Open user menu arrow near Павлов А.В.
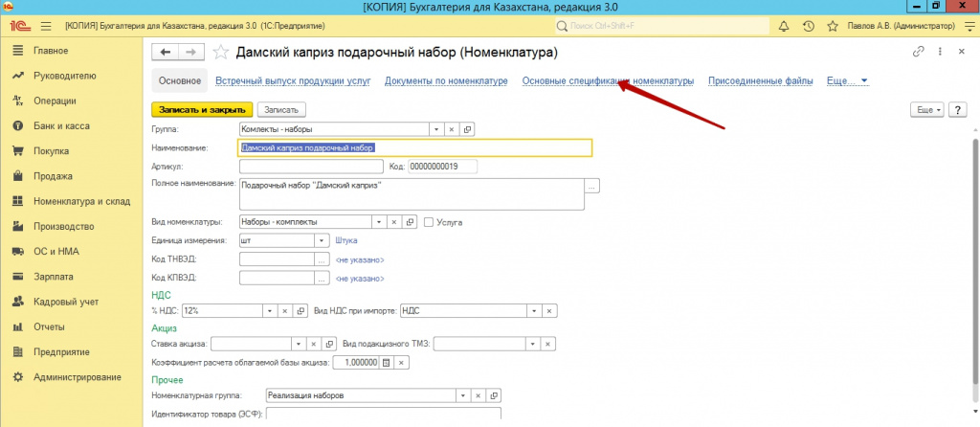The width and height of the screenshot is (980, 427). [969, 26]
